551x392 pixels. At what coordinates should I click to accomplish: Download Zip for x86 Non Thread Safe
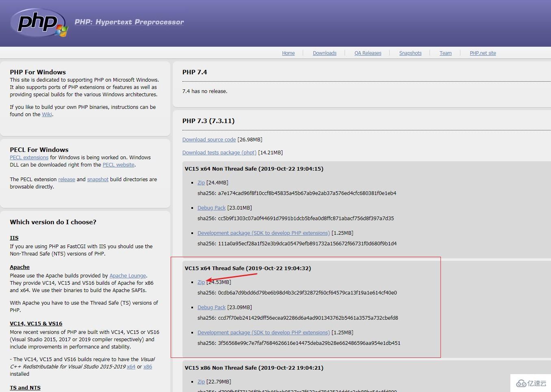tap(201, 382)
